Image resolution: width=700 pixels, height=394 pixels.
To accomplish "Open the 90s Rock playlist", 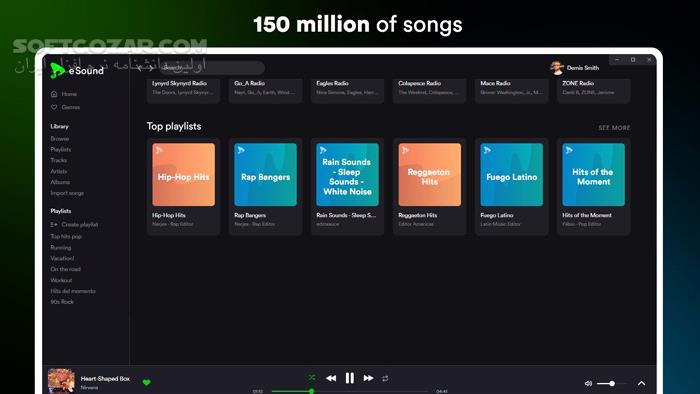I will tap(62, 302).
